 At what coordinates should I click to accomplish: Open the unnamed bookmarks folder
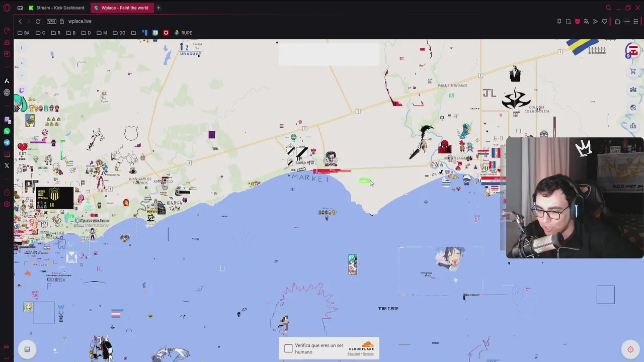[133, 33]
